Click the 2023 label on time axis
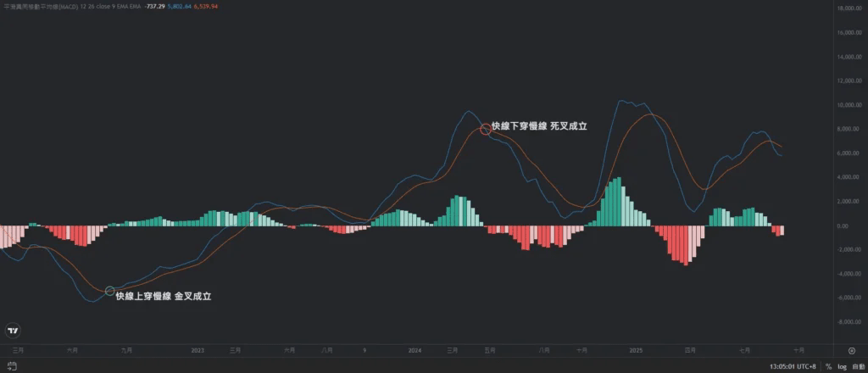 coord(198,350)
